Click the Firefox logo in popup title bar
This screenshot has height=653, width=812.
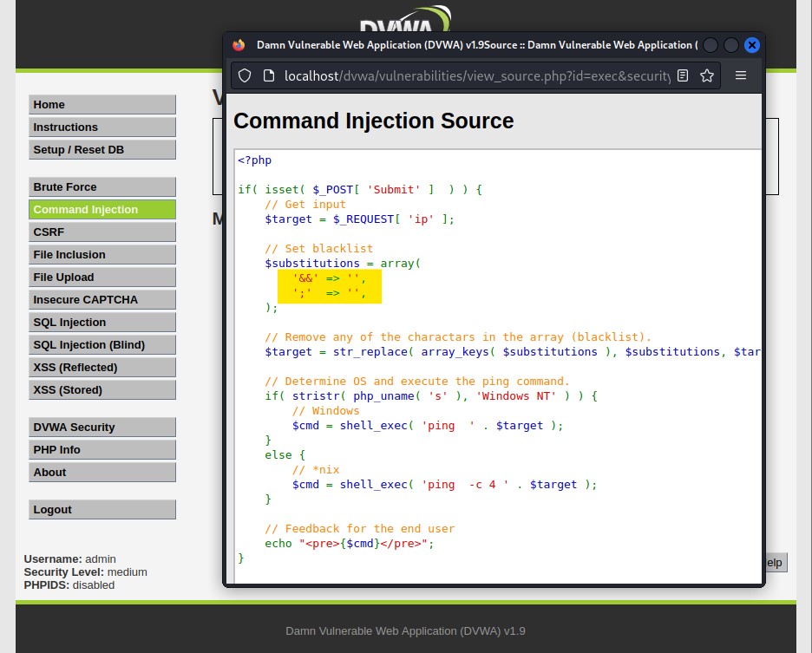point(239,45)
